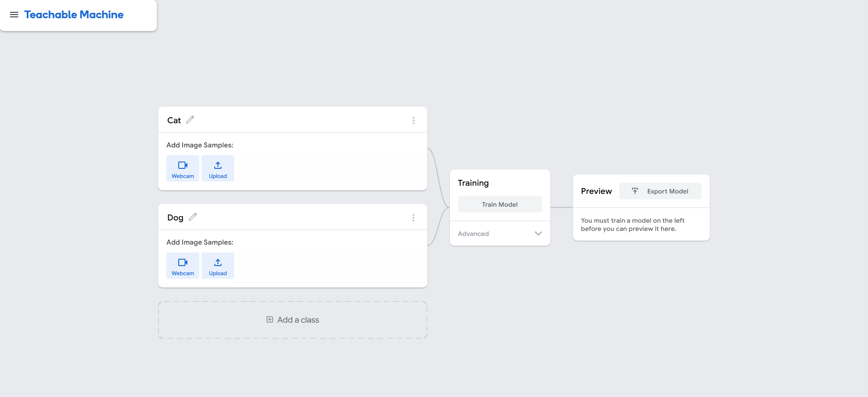Click the Train Model button
868x397 pixels.
(500, 204)
